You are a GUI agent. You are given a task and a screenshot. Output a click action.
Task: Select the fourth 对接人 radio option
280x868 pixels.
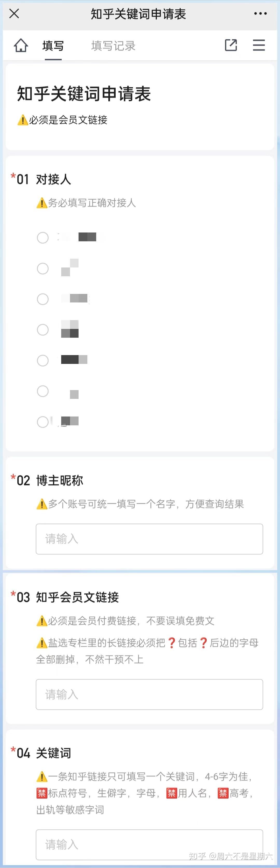point(43,330)
